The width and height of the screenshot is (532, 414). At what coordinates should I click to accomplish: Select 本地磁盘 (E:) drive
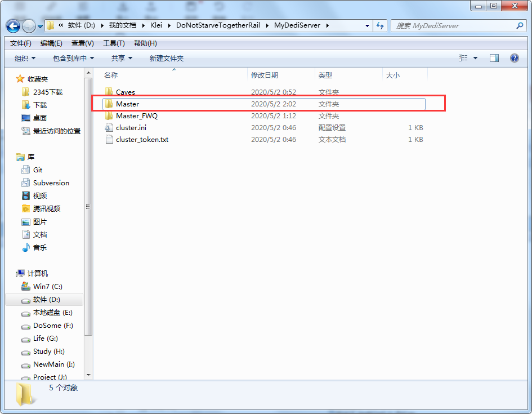click(52, 313)
